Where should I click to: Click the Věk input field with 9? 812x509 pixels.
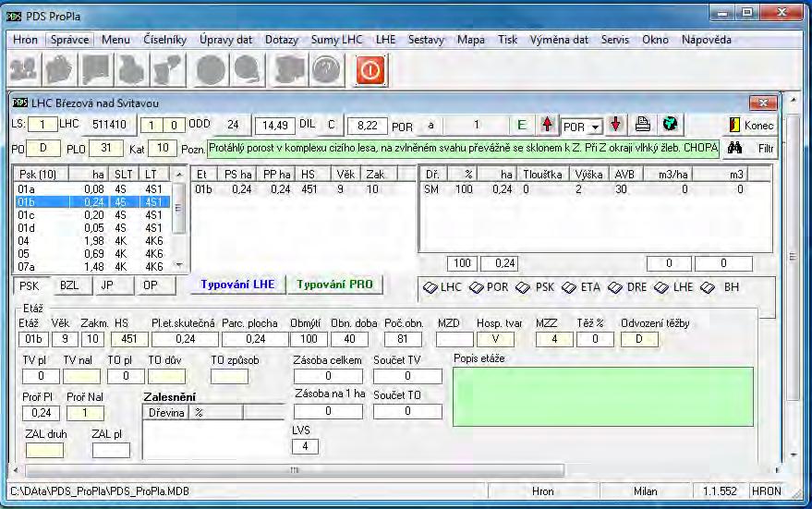[x=65, y=339]
